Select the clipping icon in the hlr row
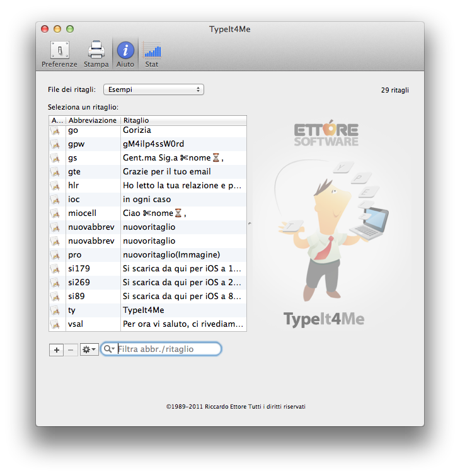Screen dimensions: 460x476 tap(55, 186)
